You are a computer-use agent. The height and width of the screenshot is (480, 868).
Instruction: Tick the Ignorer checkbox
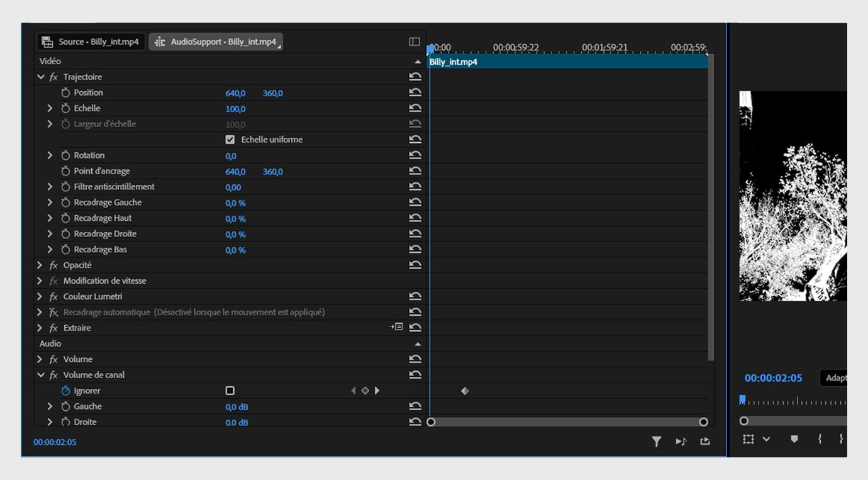(x=230, y=391)
